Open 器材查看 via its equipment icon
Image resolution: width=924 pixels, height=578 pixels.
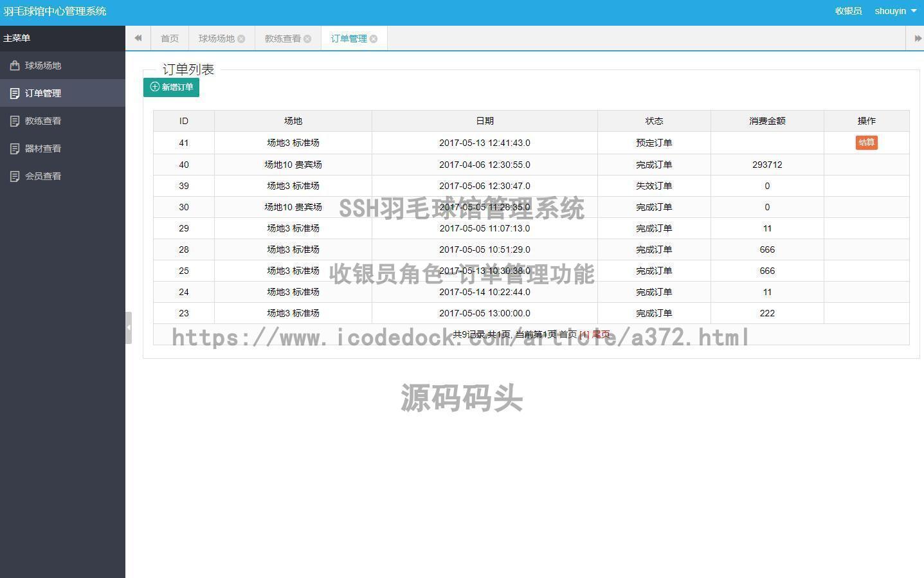pos(14,148)
